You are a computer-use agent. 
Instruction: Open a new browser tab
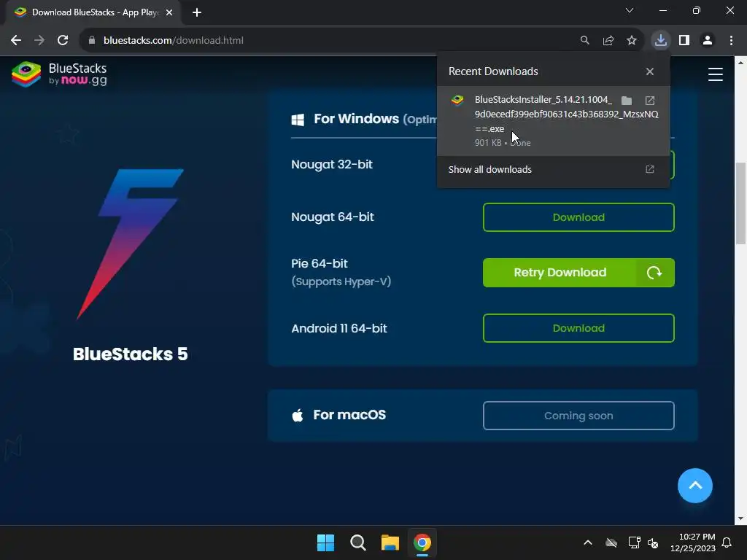tap(197, 12)
